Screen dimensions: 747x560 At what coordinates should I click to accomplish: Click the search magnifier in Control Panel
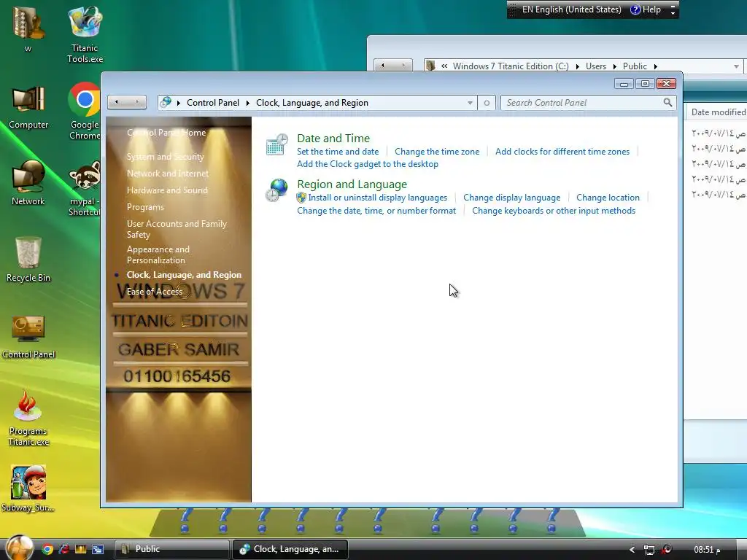point(667,102)
